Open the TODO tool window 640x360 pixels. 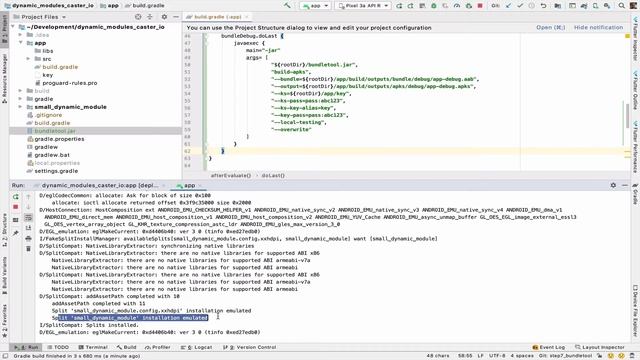coord(58,347)
